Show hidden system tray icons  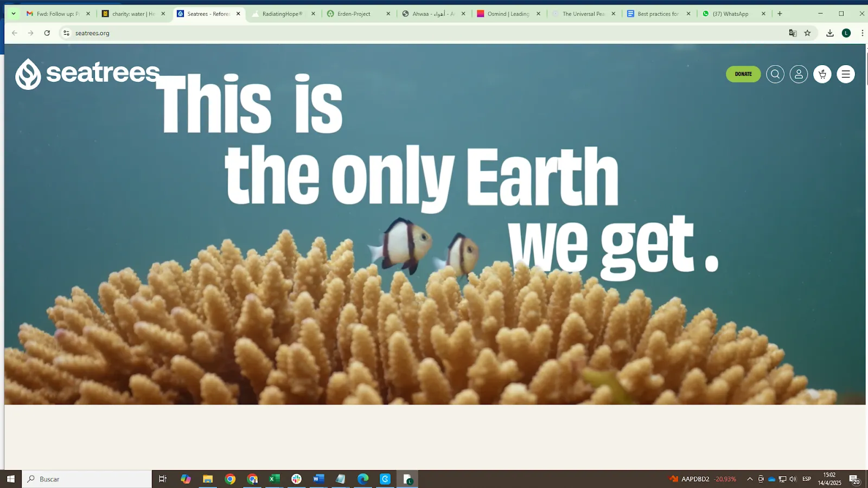tap(750, 479)
